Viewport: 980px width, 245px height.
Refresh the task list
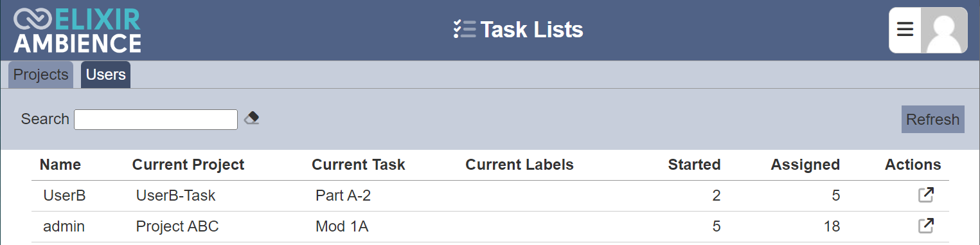[932, 120]
